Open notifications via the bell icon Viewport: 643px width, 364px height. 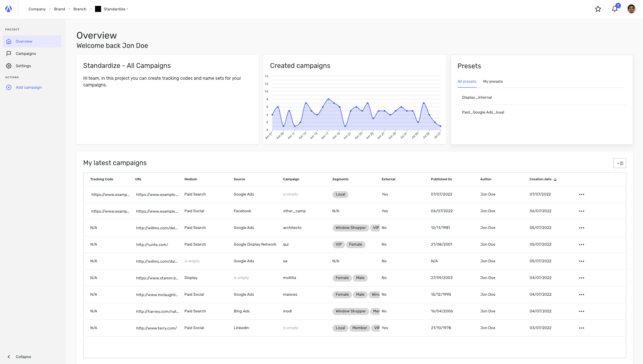614,9
